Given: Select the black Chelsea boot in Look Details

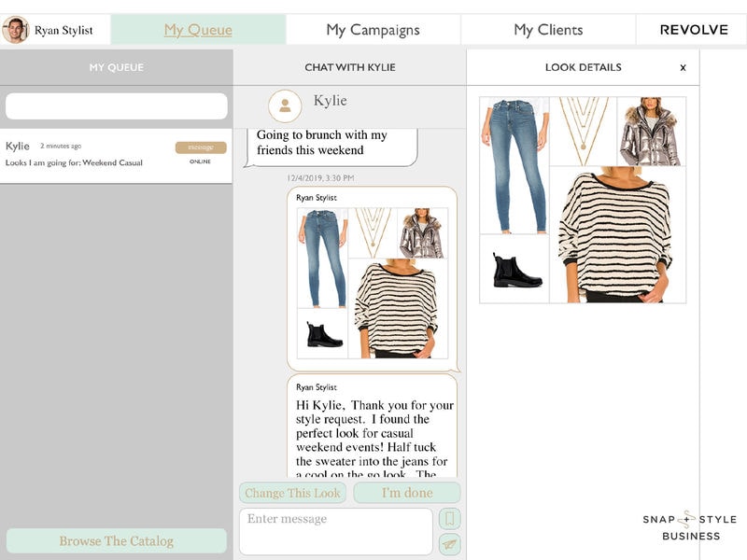Looking at the screenshot, I should coord(514,269).
